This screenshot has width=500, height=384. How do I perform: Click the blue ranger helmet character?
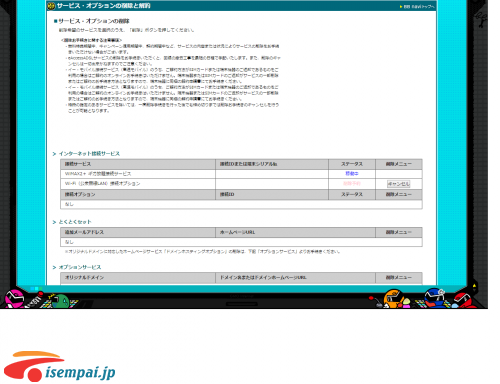[x=435, y=297]
